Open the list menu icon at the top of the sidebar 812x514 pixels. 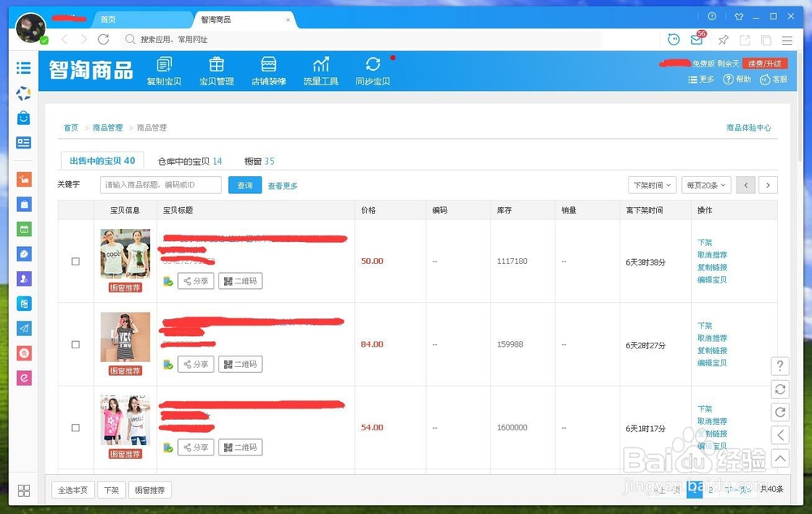click(x=24, y=68)
